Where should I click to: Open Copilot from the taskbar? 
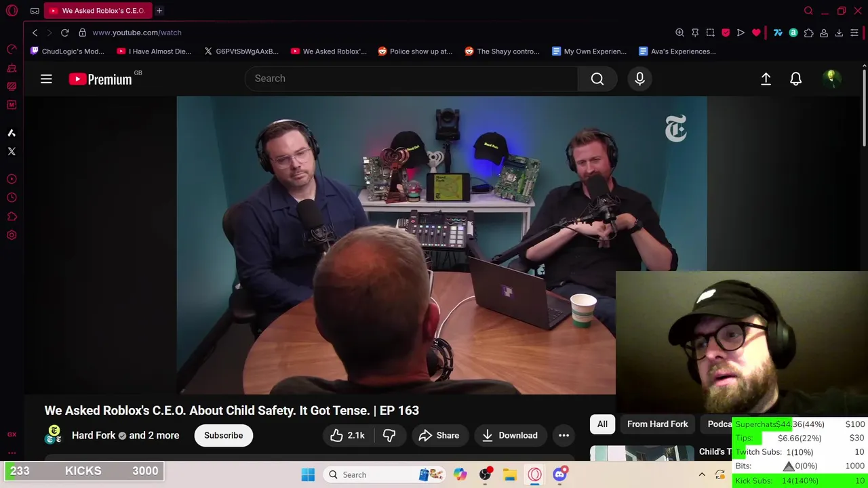point(460,475)
